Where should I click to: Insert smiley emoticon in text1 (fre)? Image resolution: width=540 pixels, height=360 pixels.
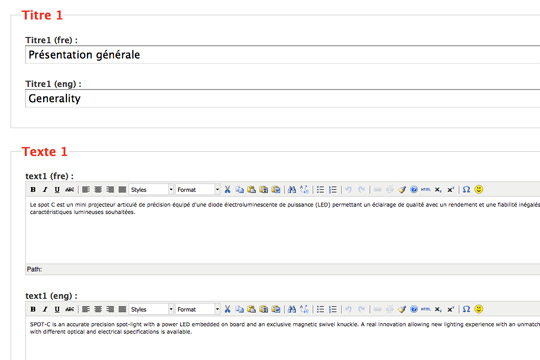pos(479,189)
